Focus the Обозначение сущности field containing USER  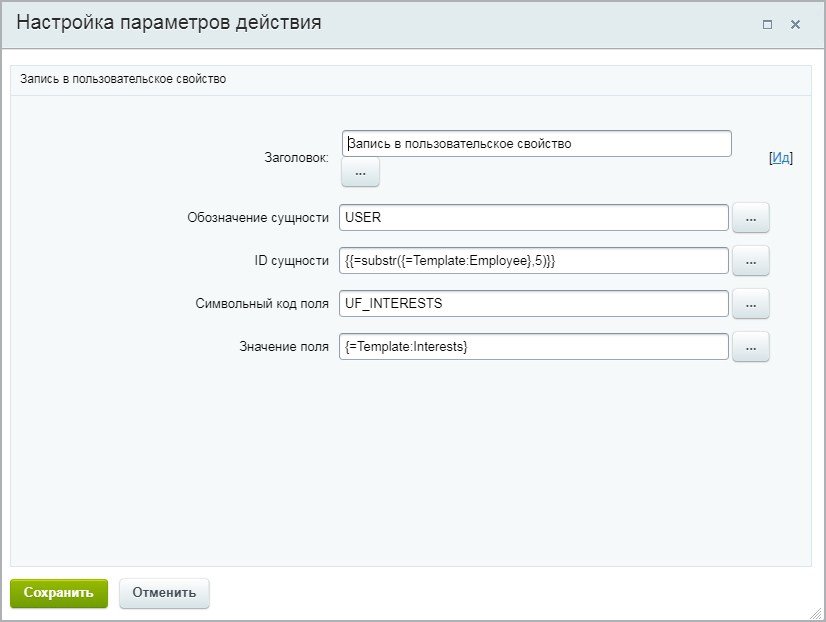(x=533, y=218)
